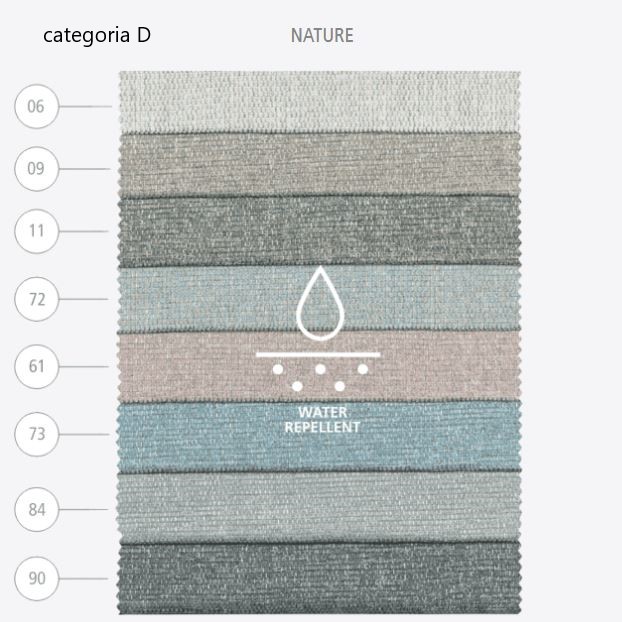Choose the 73 color code circle
Screen dimensions: 622x622
(36, 434)
